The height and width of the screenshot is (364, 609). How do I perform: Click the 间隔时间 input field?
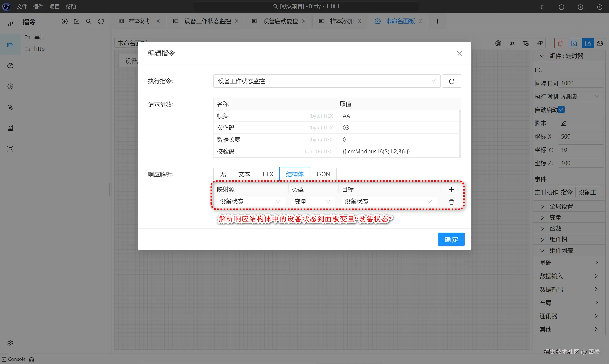580,83
